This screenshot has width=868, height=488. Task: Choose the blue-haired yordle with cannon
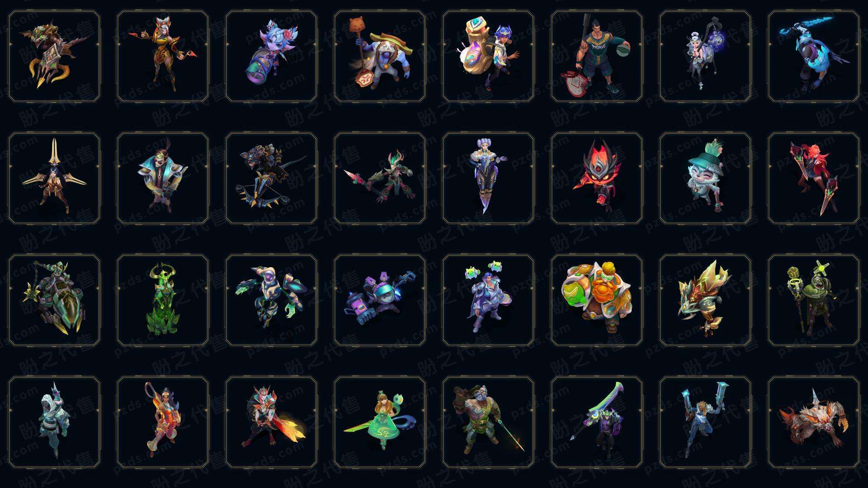point(271,56)
